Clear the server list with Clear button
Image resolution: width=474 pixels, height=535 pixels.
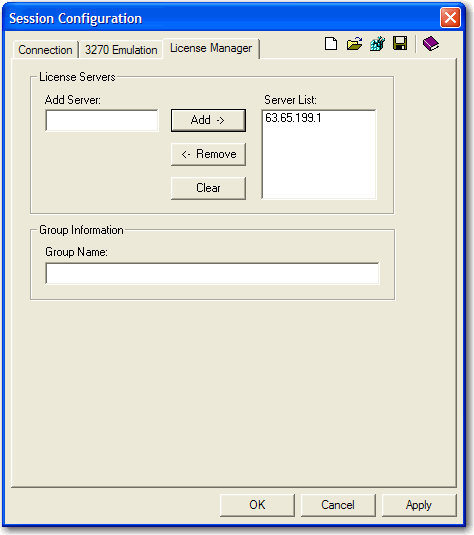[208, 188]
